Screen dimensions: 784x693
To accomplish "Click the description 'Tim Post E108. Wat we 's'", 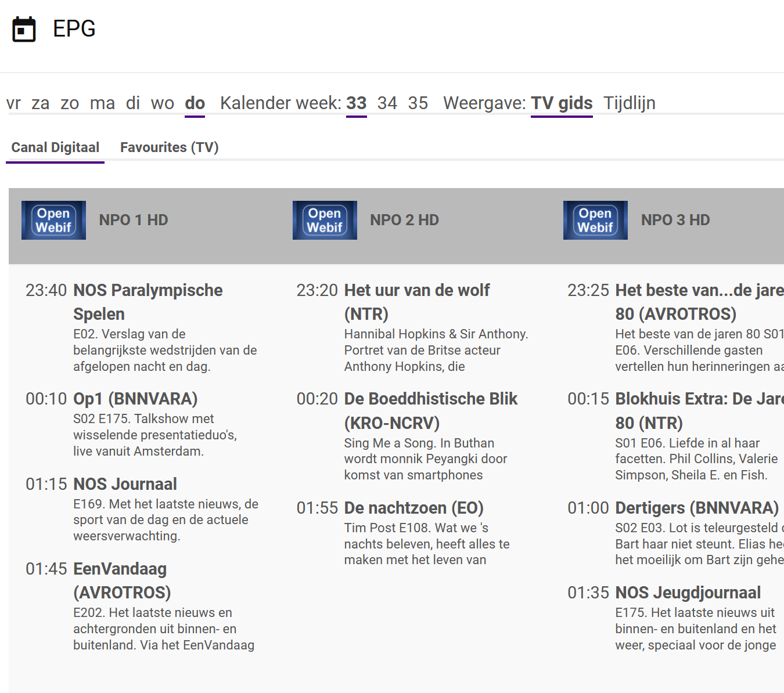I will [416, 528].
